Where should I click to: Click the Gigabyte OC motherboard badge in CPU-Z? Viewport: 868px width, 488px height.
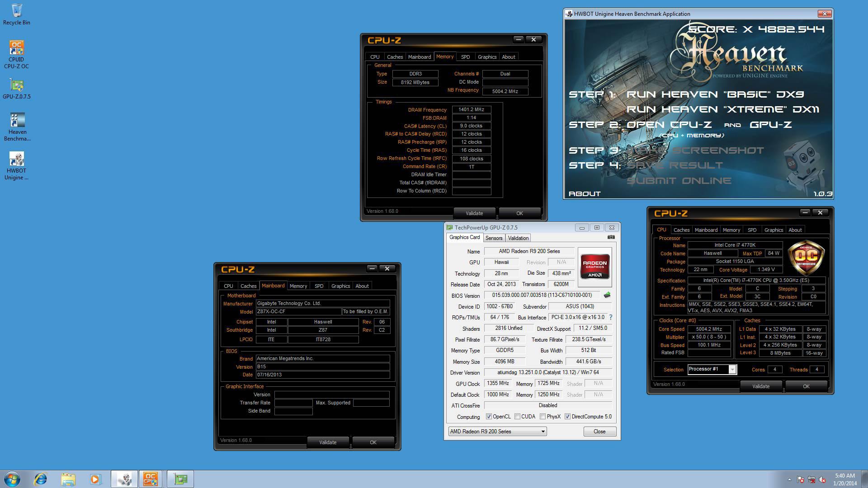(x=806, y=257)
